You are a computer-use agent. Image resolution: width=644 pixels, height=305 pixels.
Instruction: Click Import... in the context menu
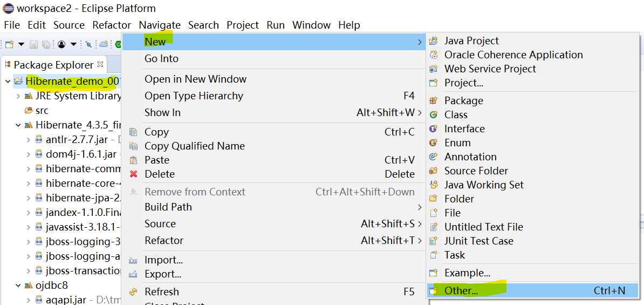pos(273,260)
